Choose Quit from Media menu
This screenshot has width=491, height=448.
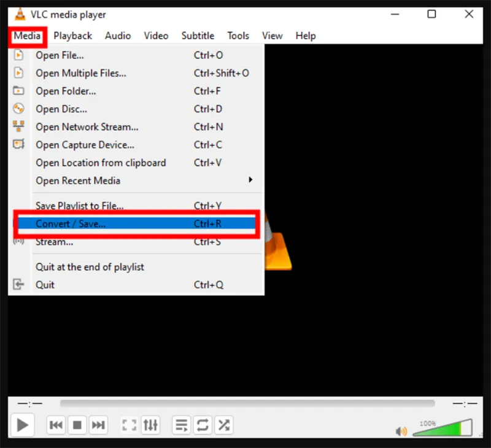(x=136, y=285)
